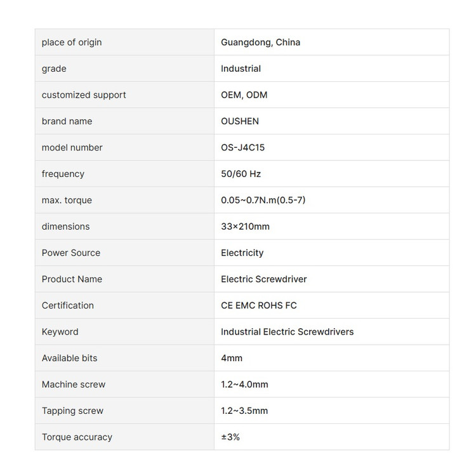This screenshot has height=476, width=476.
Task: Select the 'CE EMC ROHS FC' certification text
Action: click(258, 305)
